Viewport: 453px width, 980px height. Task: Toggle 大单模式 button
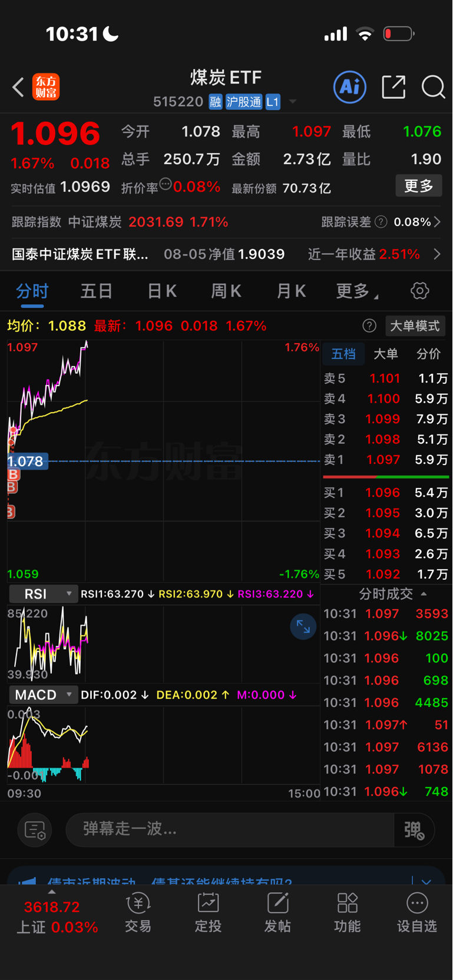click(415, 326)
